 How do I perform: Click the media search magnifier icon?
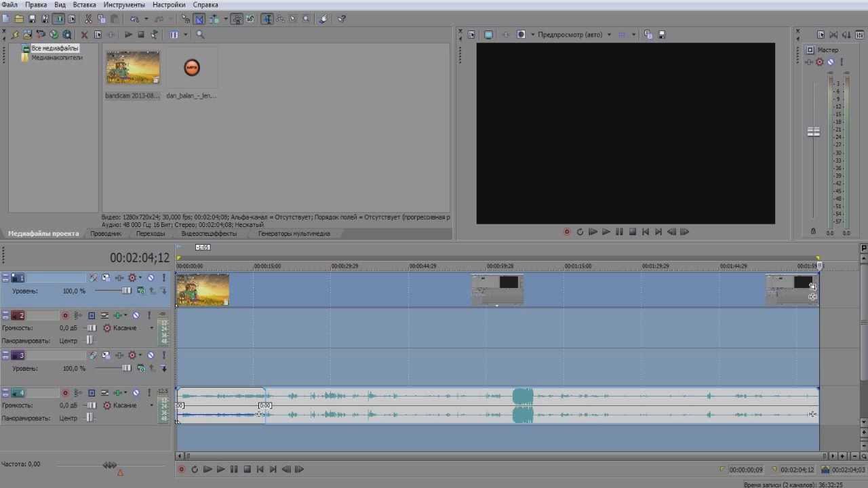pyautogui.click(x=200, y=35)
